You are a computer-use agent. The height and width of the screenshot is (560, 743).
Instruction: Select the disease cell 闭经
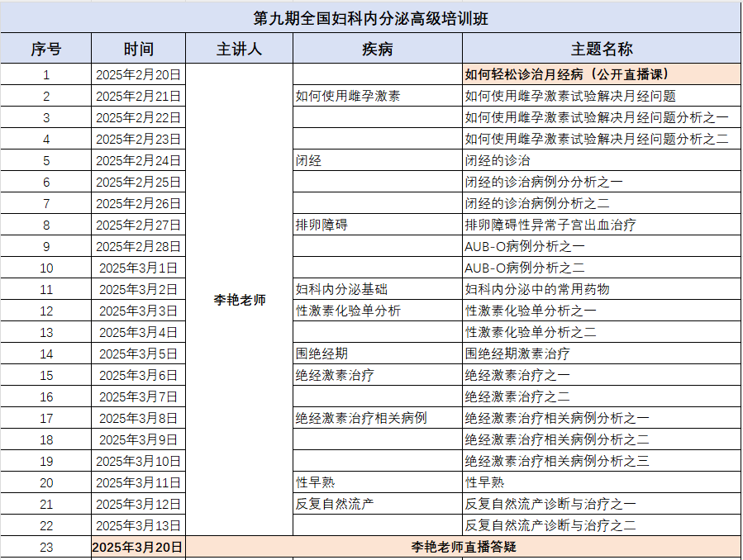click(378, 160)
